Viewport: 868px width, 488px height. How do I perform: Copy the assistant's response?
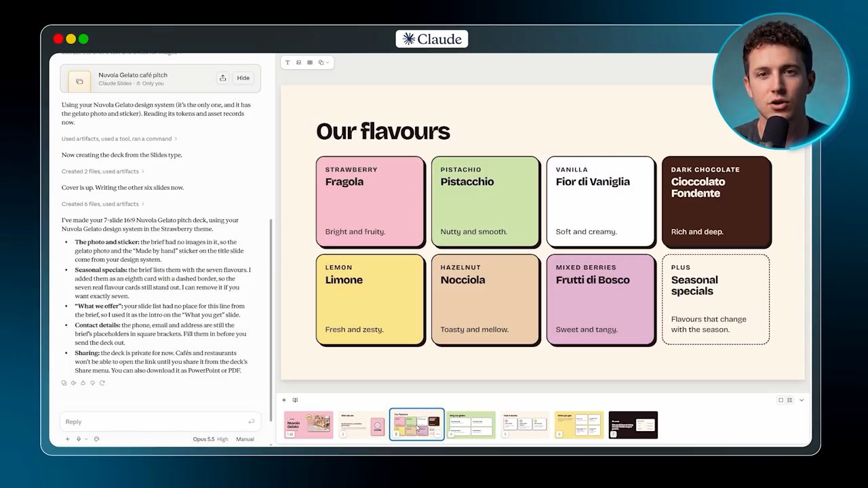[64, 383]
